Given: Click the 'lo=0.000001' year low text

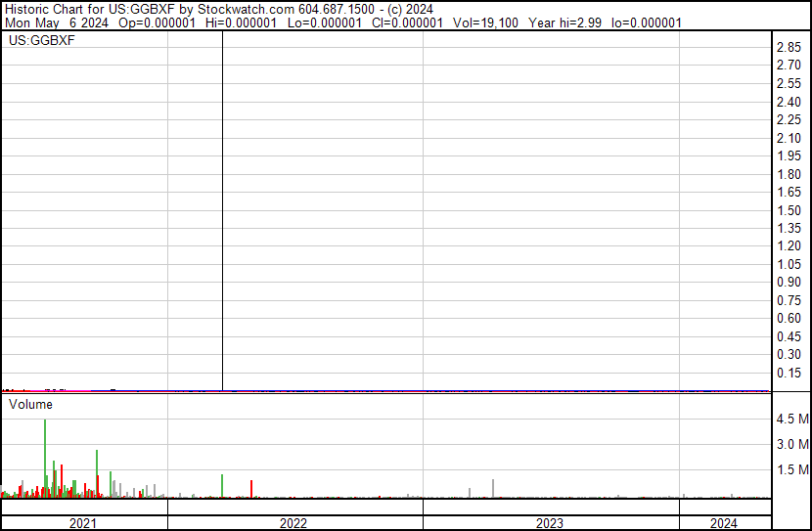Looking at the screenshot, I should (647, 22).
